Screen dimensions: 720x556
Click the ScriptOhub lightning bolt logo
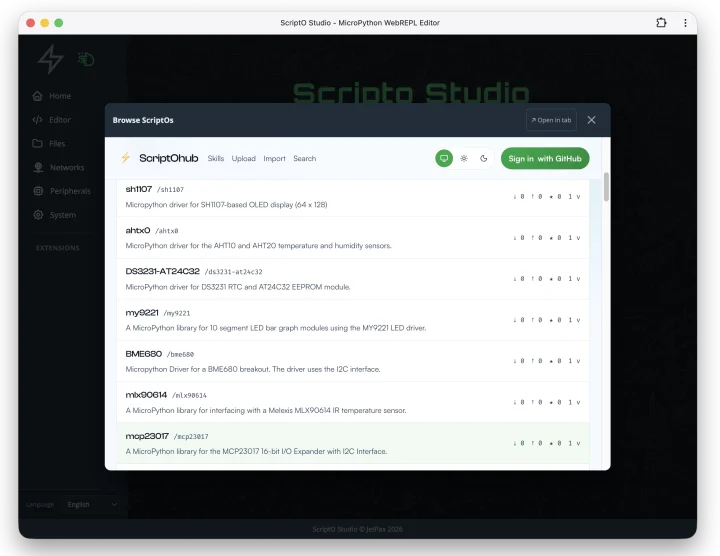point(125,158)
